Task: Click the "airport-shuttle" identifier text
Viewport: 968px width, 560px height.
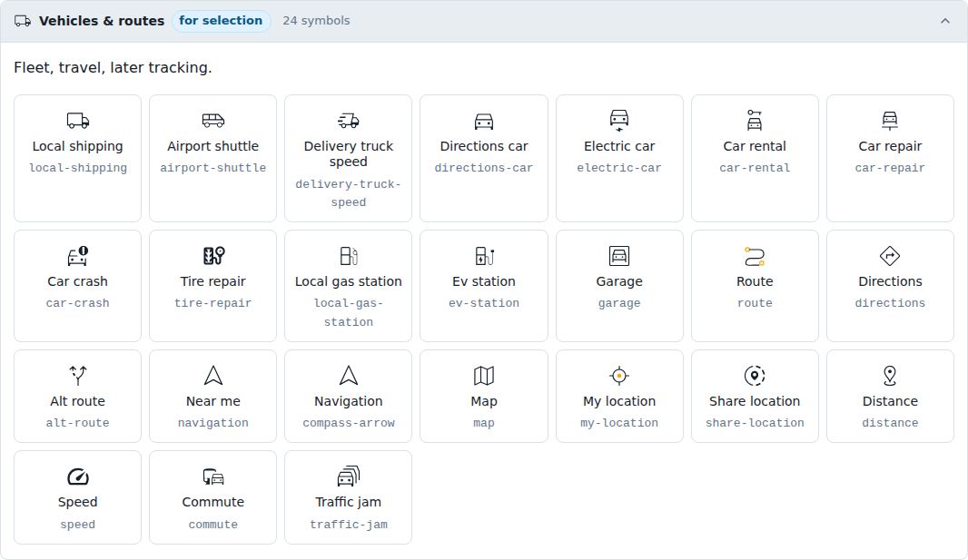Action: pos(213,168)
